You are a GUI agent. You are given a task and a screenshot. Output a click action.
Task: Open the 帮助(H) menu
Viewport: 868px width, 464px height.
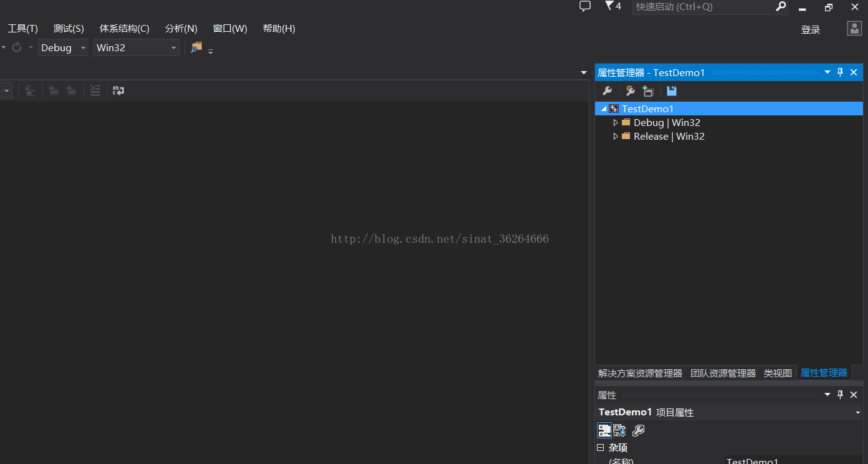[x=279, y=29]
